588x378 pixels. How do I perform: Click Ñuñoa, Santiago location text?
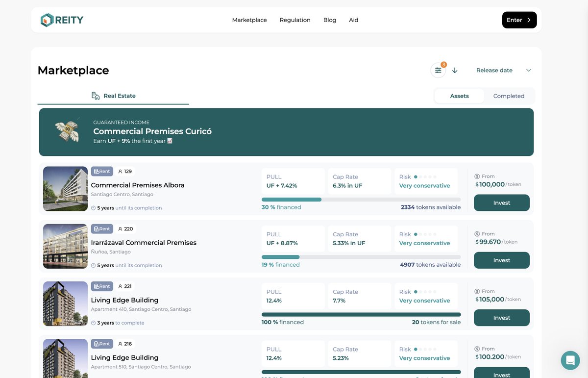(x=111, y=252)
